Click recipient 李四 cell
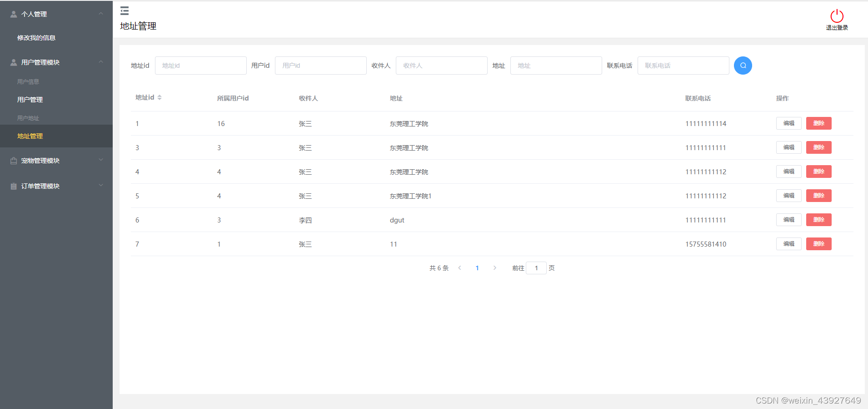 (x=305, y=220)
